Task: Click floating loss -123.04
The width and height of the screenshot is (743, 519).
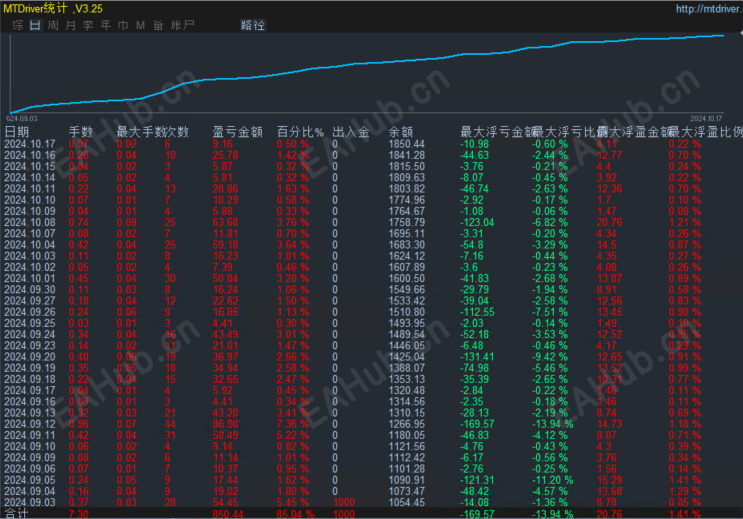Action: (x=477, y=222)
